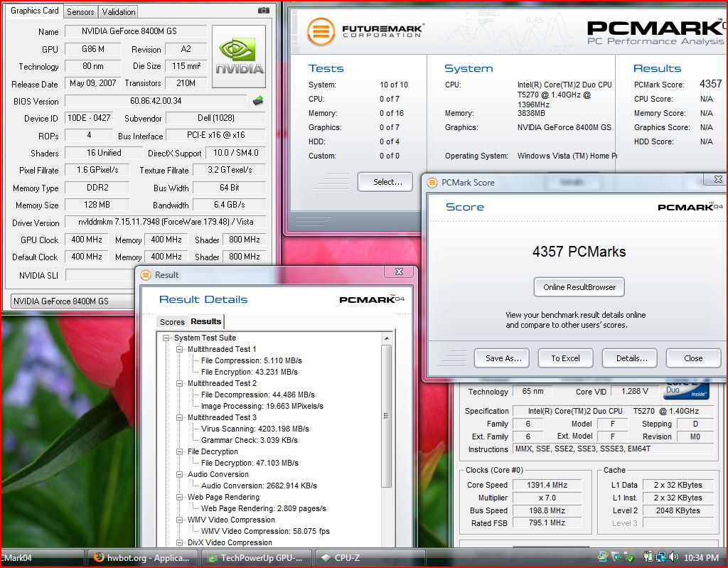Collapse the Multithreaded Test 1 node

pos(179,349)
